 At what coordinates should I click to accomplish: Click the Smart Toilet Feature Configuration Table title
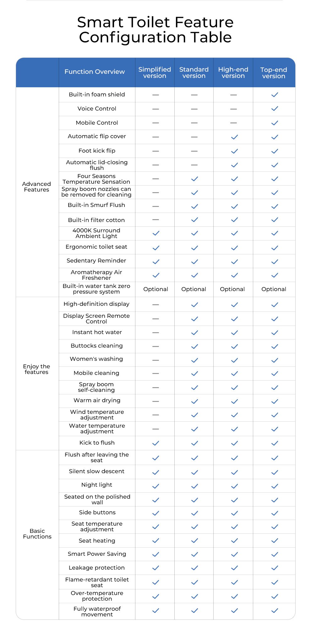click(155, 30)
